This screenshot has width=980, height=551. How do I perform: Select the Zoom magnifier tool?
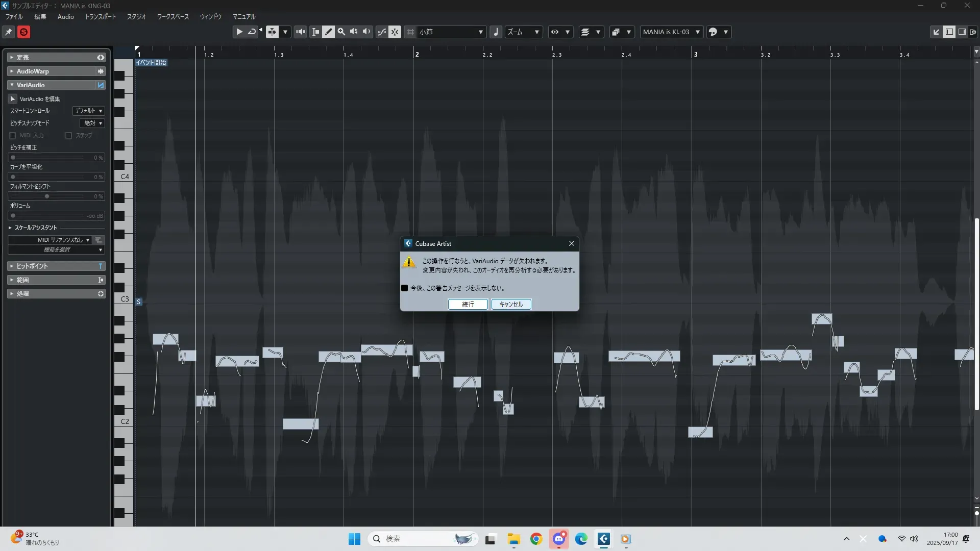(341, 32)
